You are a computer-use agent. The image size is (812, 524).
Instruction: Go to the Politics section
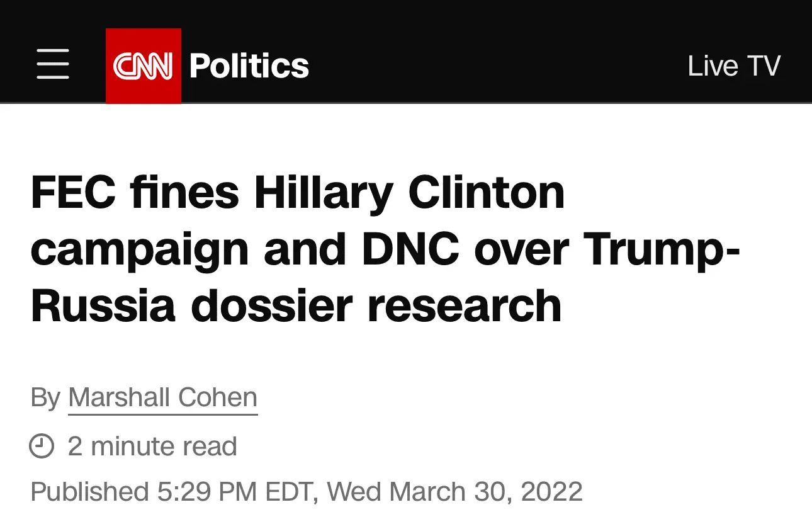[249, 65]
